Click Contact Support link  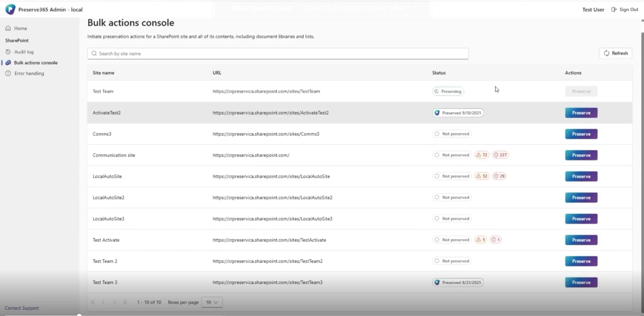[x=22, y=308]
